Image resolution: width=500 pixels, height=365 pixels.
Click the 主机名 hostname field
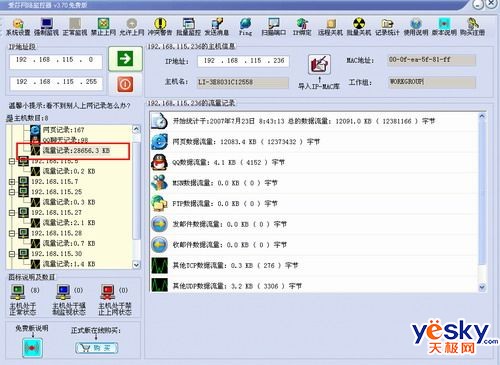pos(243,82)
